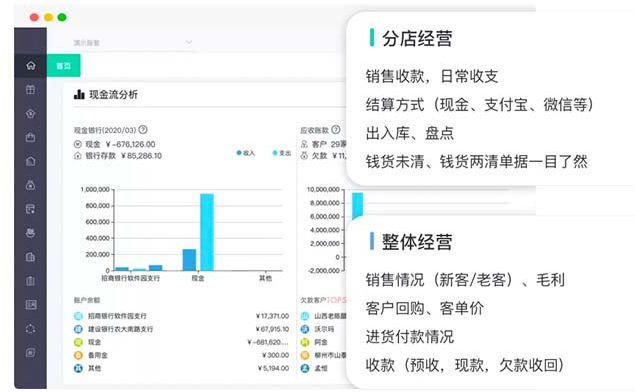The width and height of the screenshot is (635, 392).
Task: Click the help icon beside 应收账款
Action: 336,130
